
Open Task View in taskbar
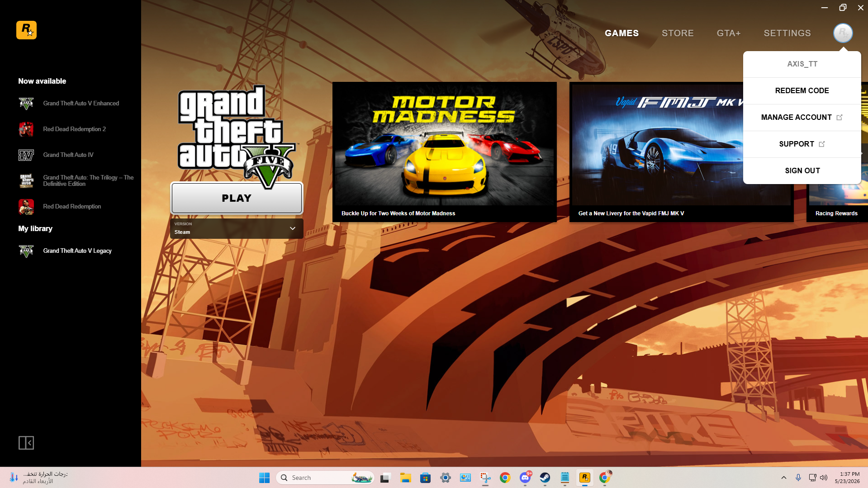click(x=385, y=478)
